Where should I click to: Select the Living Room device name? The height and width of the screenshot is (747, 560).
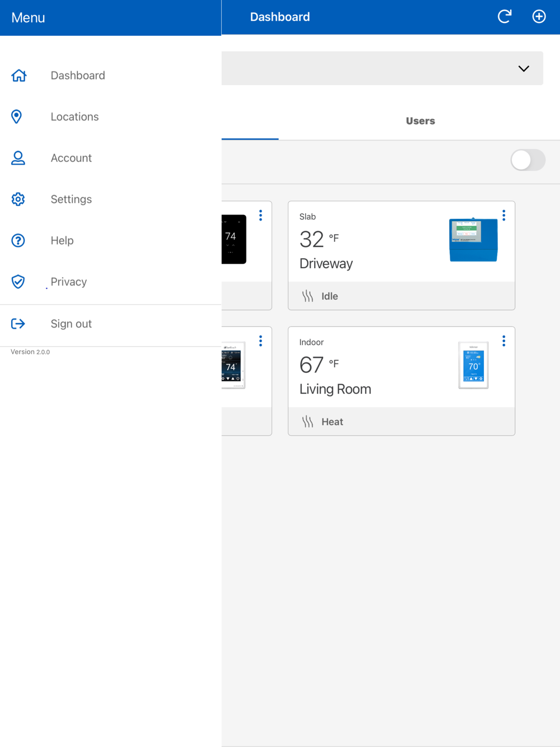click(x=335, y=389)
